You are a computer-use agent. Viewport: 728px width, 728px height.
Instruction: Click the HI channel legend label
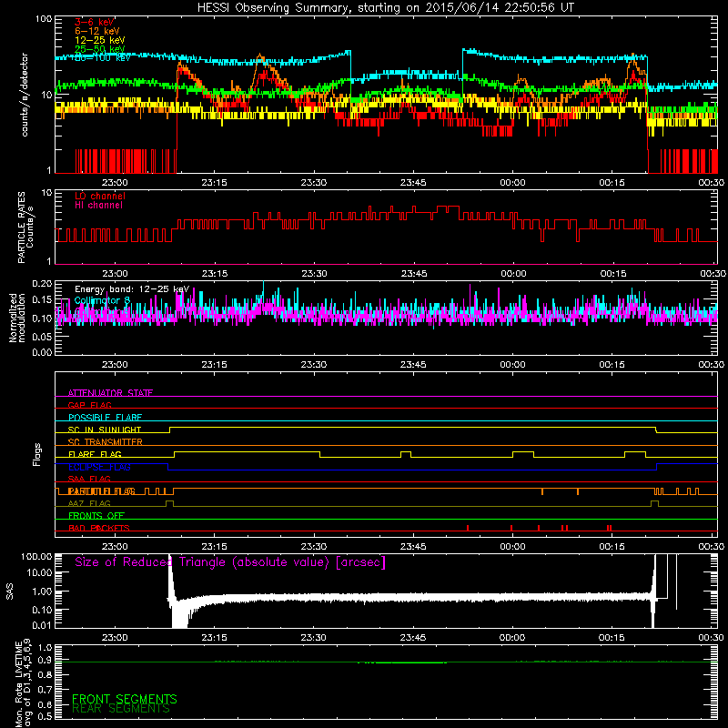(98, 206)
